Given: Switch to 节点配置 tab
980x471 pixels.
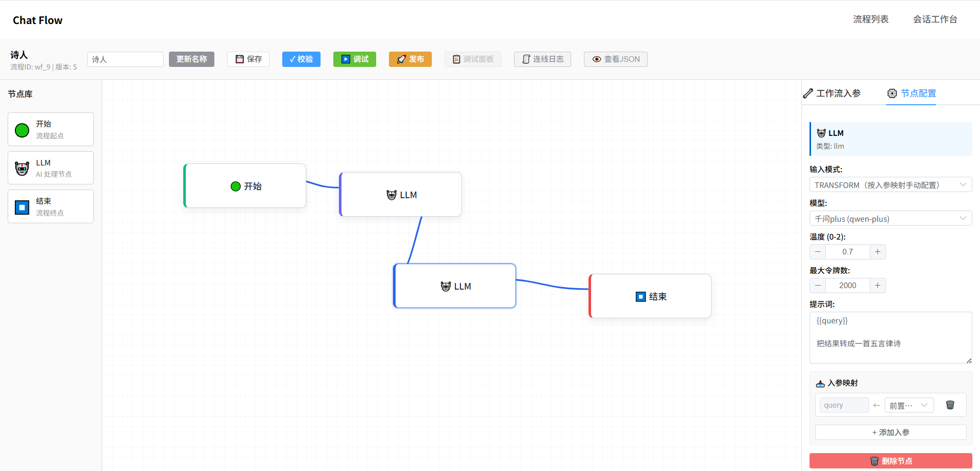Looking at the screenshot, I should (x=911, y=93).
